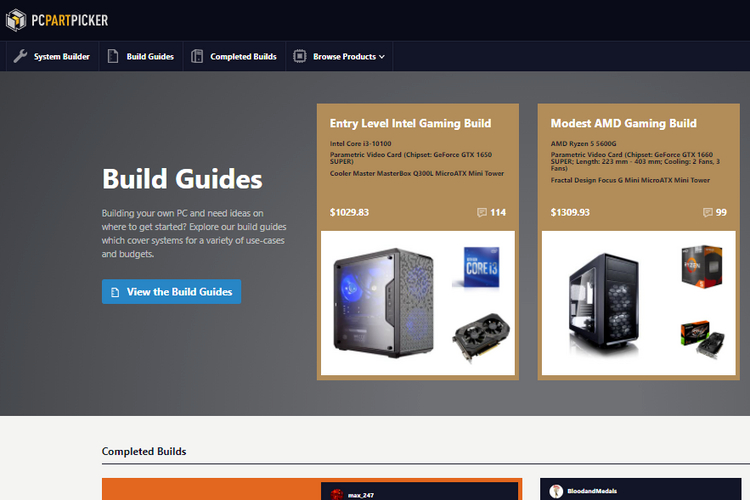Click the Build Guides hero heading
Image resolution: width=750 pixels, height=500 pixels.
[182, 179]
